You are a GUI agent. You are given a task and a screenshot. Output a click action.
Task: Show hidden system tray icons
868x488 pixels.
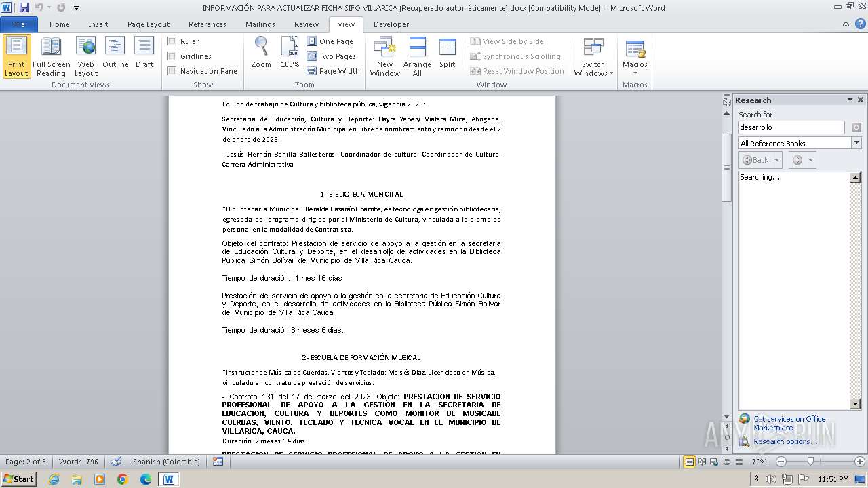click(x=756, y=479)
